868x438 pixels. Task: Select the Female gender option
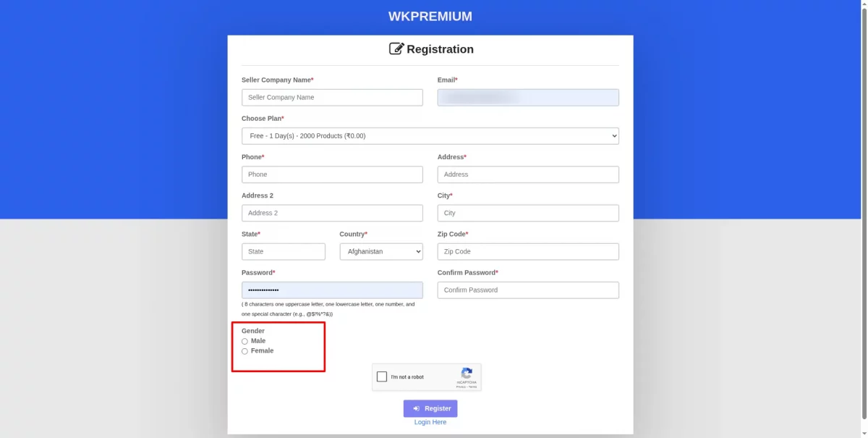pos(244,351)
